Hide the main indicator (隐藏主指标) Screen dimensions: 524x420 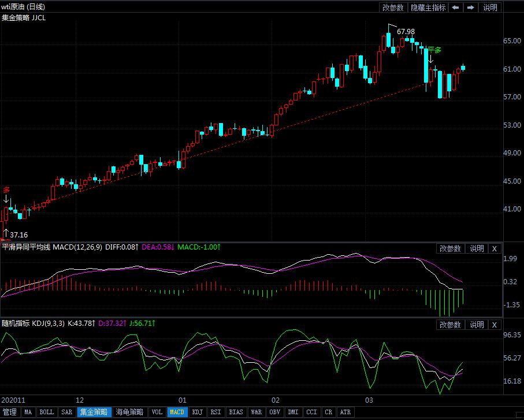[428, 8]
